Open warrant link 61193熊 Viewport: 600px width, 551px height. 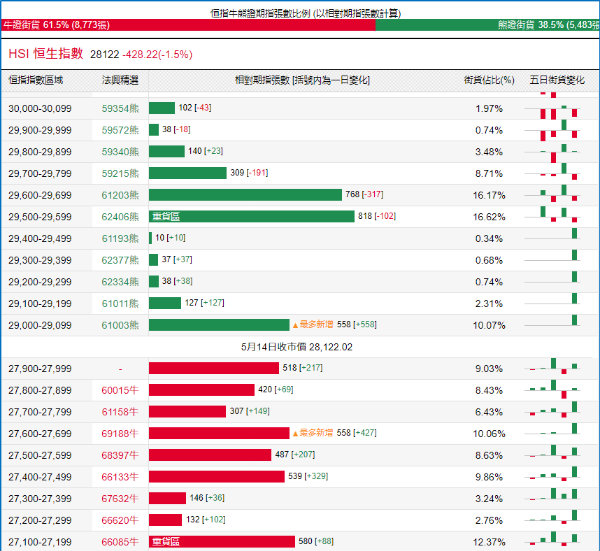[120, 239]
